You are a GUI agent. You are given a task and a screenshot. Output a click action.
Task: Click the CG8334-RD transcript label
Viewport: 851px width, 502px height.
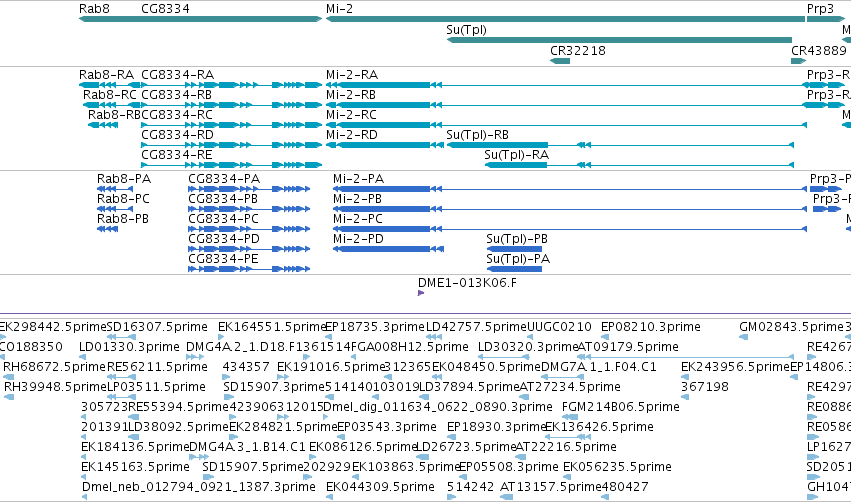(x=177, y=135)
